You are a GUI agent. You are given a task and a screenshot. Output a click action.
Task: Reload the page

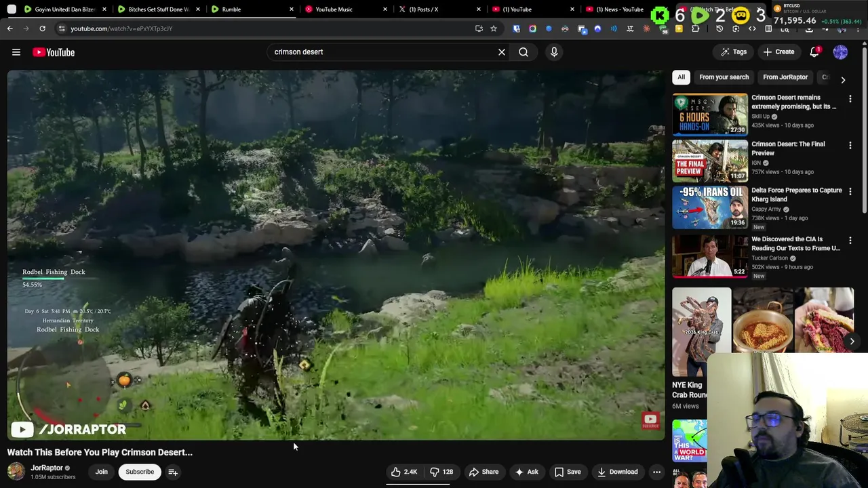[42, 28]
